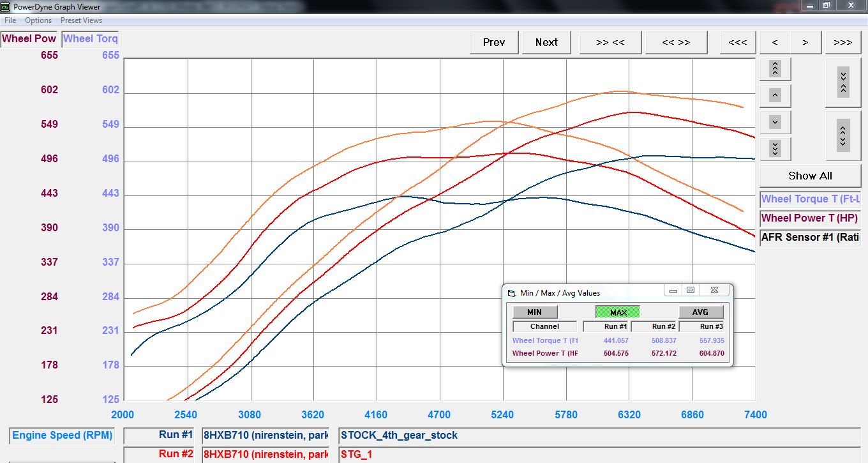Open the Options menu
Screen dimensions: 868x463
(x=38, y=20)
